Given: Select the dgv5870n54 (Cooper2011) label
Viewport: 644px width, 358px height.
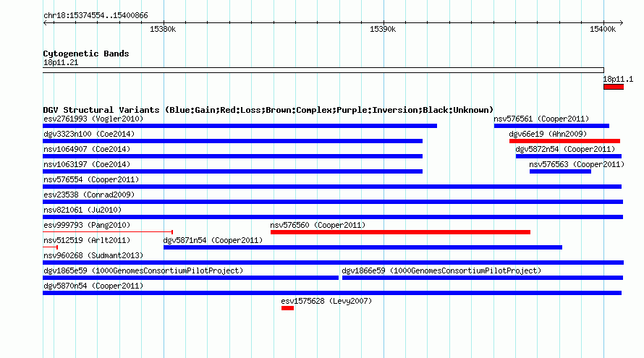Looking at the screenshot, I should [93, 286].
